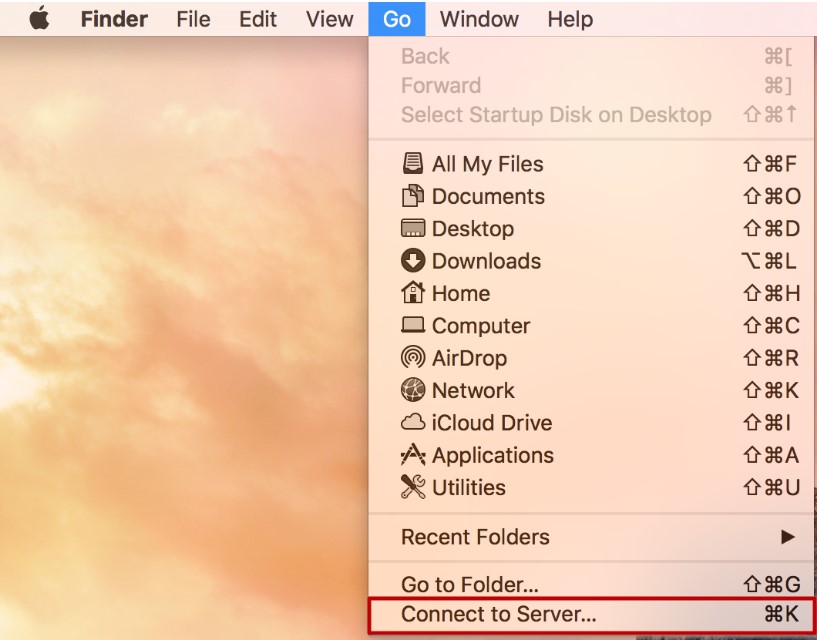Open the Window menu
817x640 pixels.
pos(479,19)
